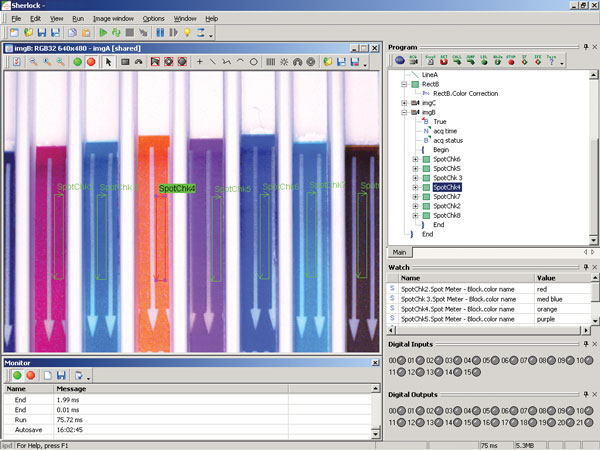
Task: Select the arc ROI tool
Action: tap(240, 62)
